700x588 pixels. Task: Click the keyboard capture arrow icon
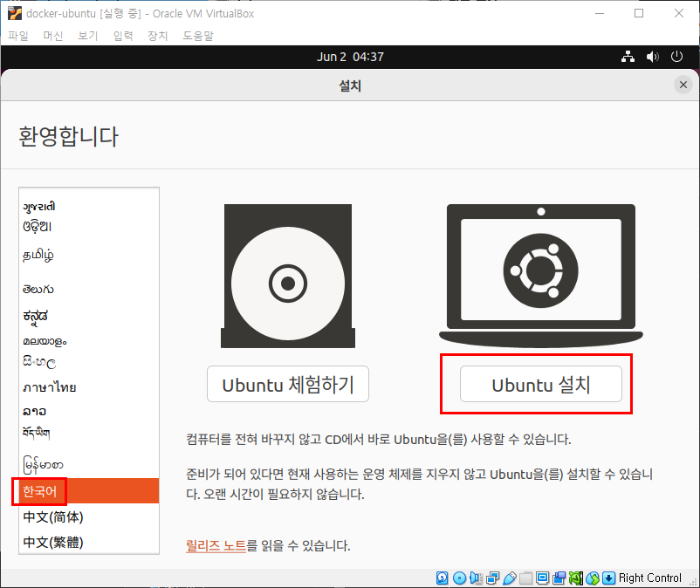[x=608, y=578]
